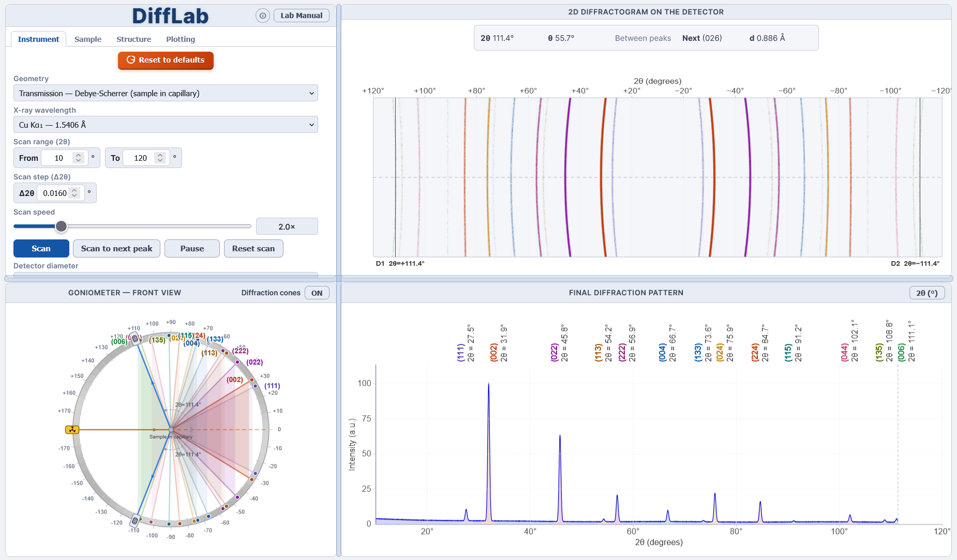Click the lower detector icon at -111.4°

[x=135, y=520]
